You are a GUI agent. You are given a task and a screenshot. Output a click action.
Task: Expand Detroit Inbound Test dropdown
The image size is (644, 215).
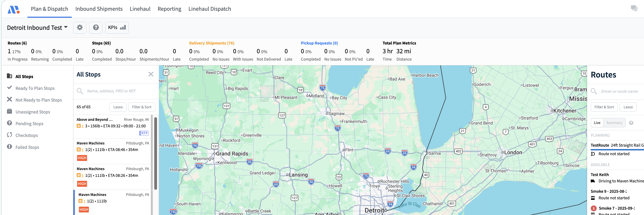coord(38,27)
